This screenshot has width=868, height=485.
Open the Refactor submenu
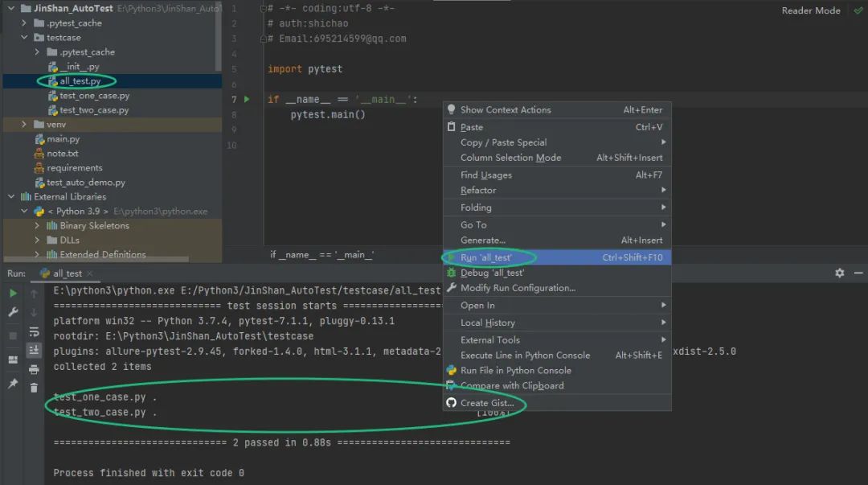tap(557, 190)
